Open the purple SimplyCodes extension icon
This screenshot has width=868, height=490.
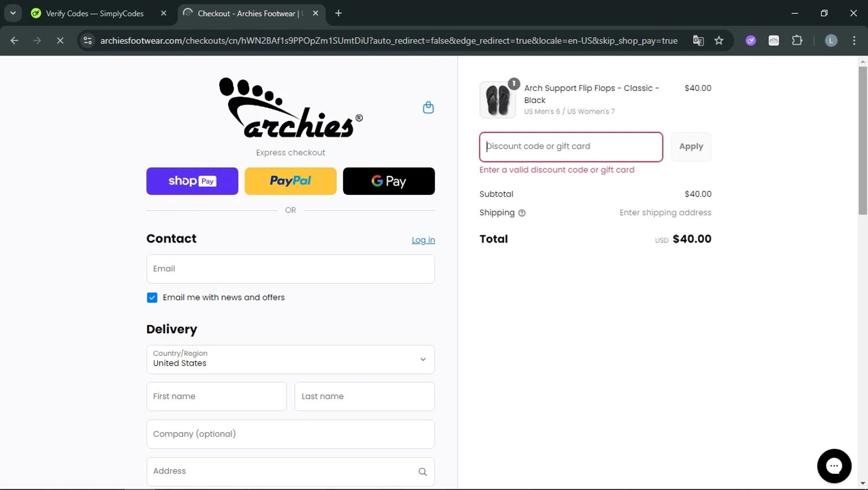(751, 40)
